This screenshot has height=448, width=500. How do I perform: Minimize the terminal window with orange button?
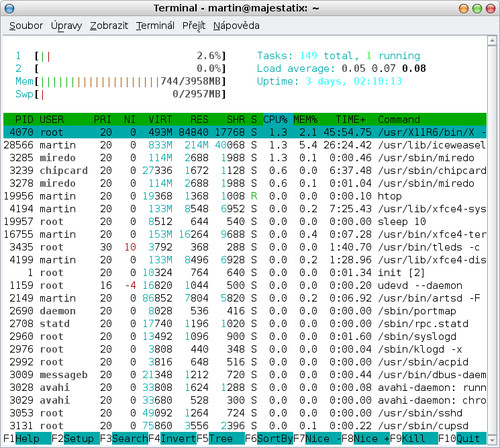464,8
